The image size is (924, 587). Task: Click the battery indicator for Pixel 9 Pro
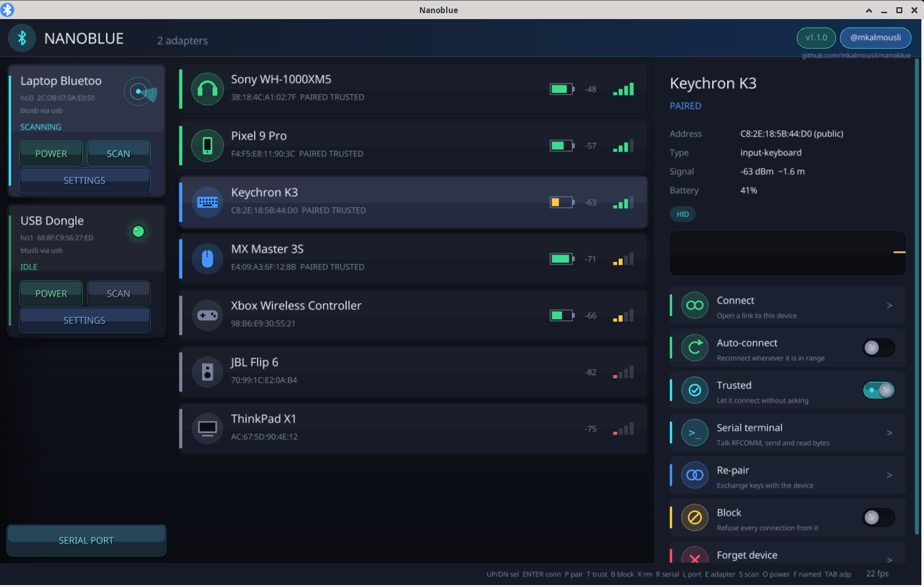click(x=562, y=145)
